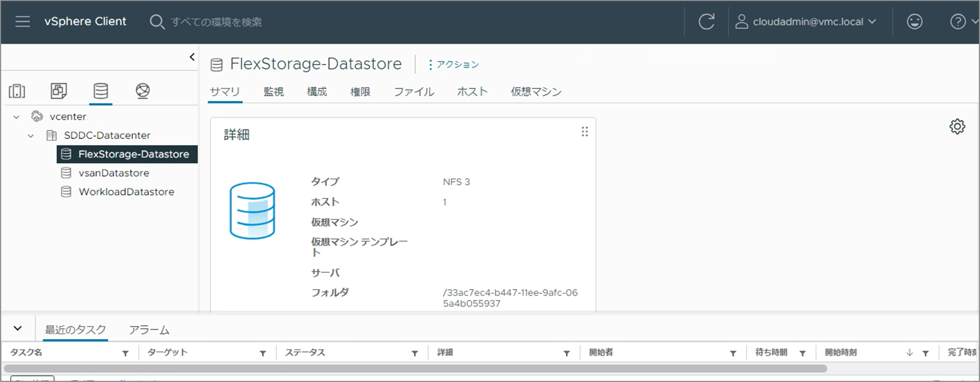Screen dimensions: 980x382
Task: Select FlexStorage-Datastore in the tree
Action: point(127,154)
